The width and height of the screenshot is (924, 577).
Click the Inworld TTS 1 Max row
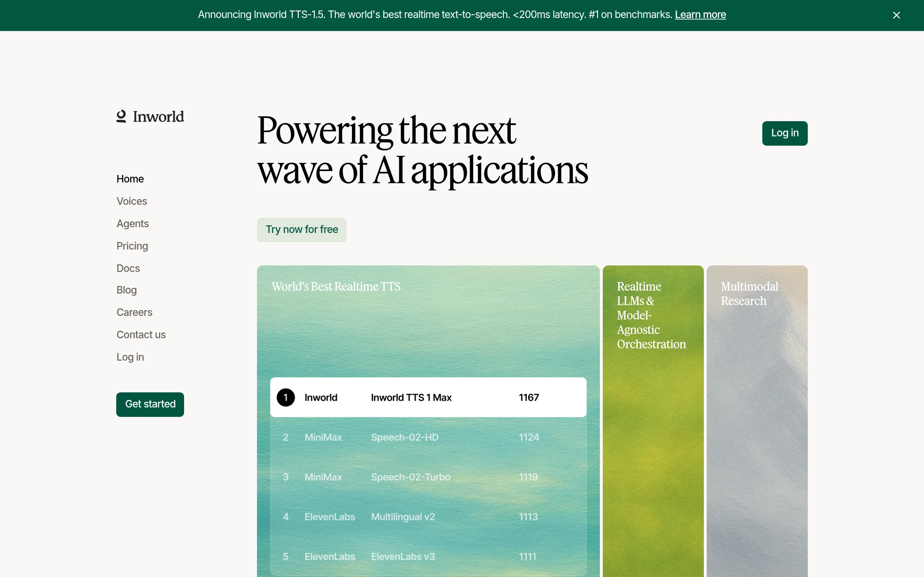(x=428, y=397)
